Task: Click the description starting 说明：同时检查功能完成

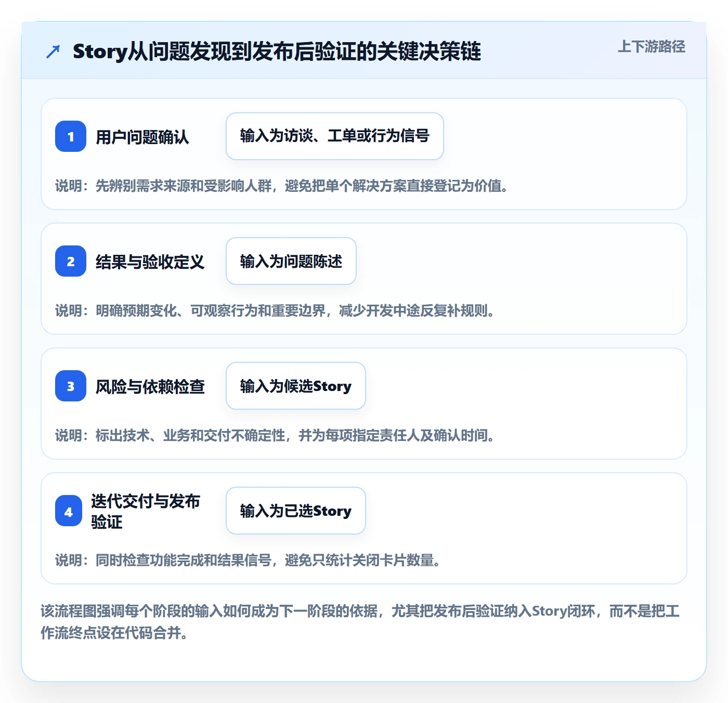Action: point(248,560)
